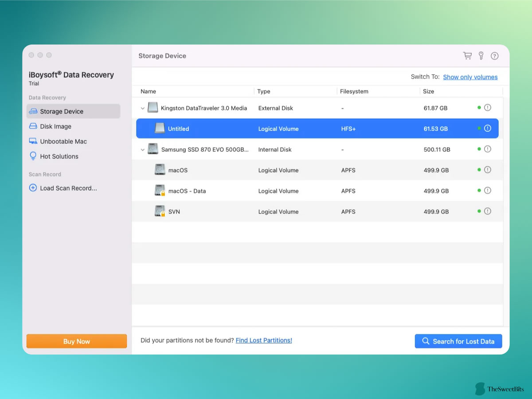This screenshot has height=399, width=532.
Task: Click the license key icon
Action: 481,56
